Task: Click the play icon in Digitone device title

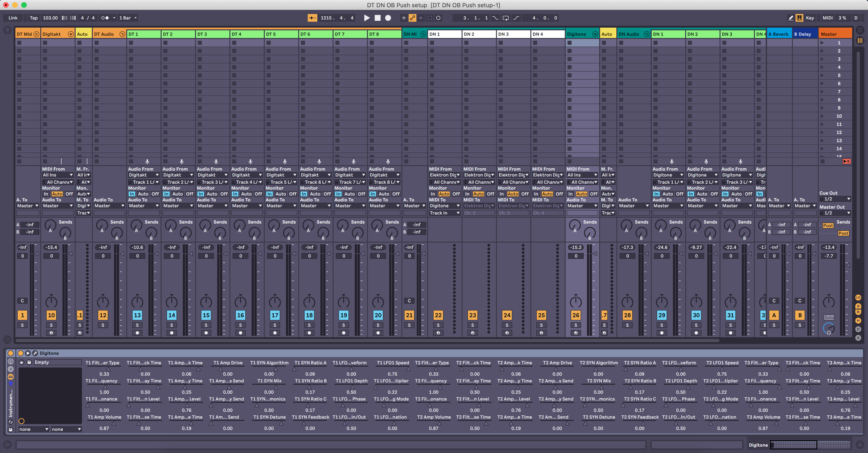Action: coord(28,353)
